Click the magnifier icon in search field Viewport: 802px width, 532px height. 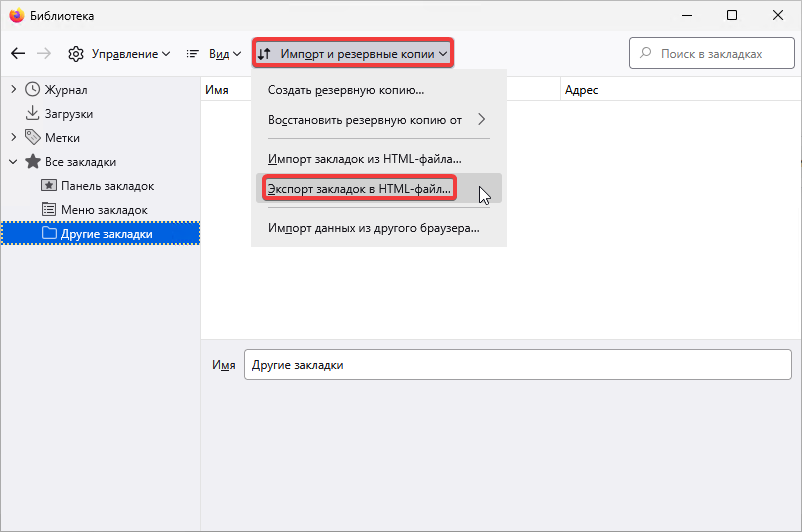click(646, 54)
